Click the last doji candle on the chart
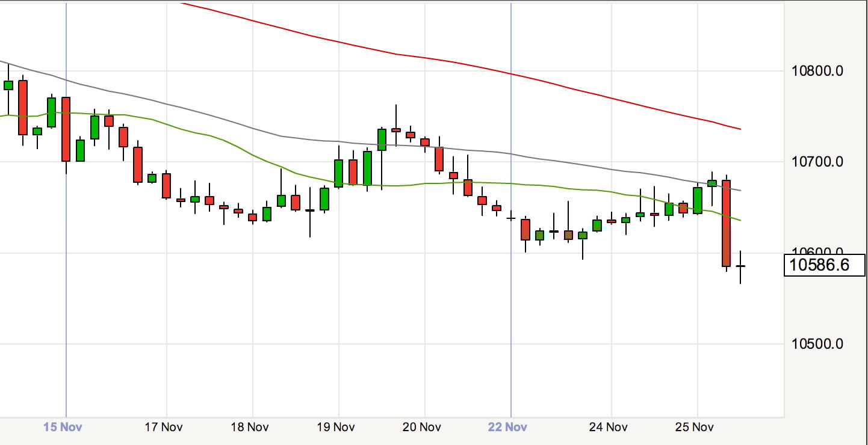Viewport: 868px width, 445px height. pos(740,266)
